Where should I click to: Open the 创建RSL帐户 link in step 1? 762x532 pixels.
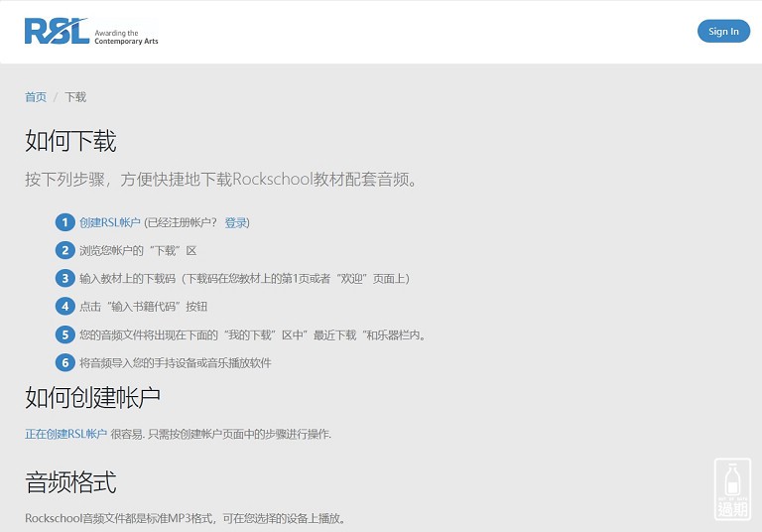[x=110, y=222]
